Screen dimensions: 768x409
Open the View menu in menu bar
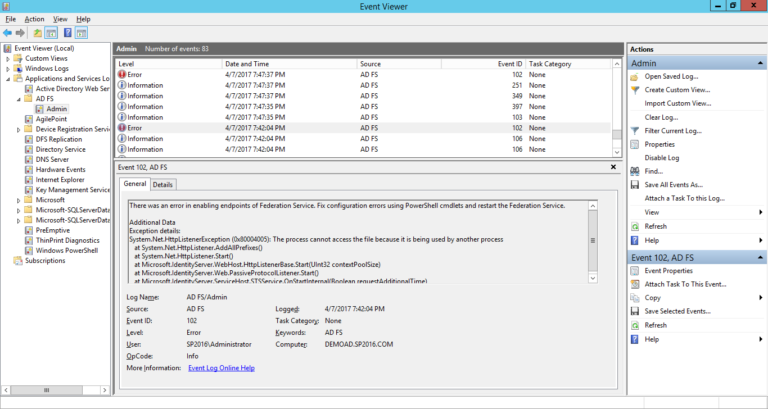(60, 19)
